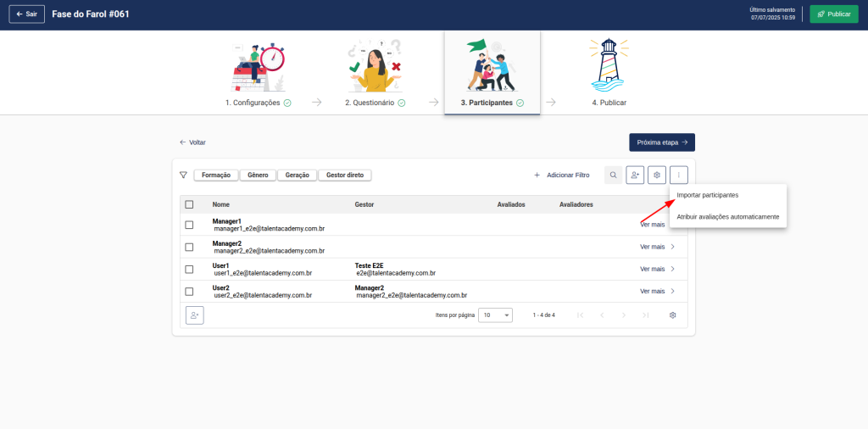
Task: Click add participant icon below table
Action: (x=195, y=315)
